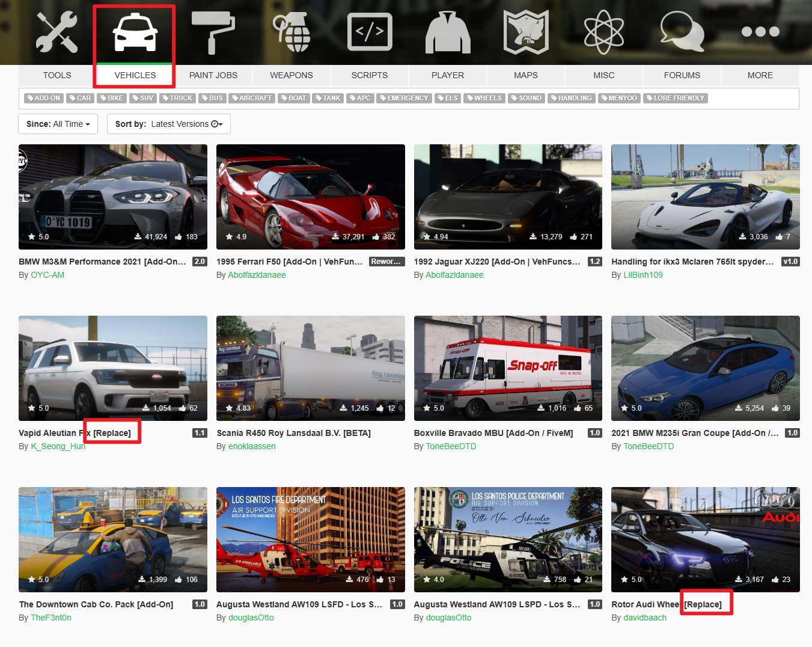812x647 pixels.
Task: Filter by the BIKE tag
Action: coord(112,98)
